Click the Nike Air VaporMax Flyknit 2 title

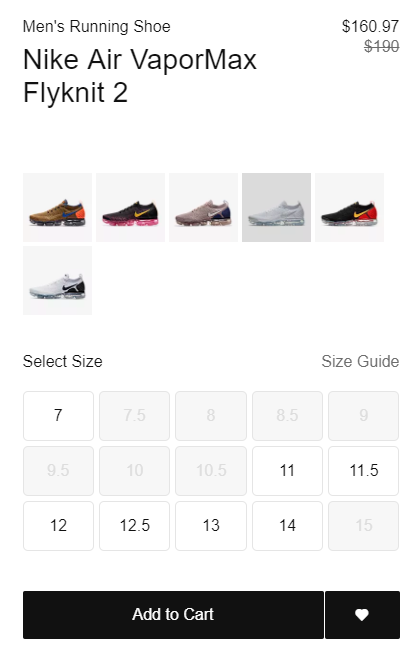[140, 76]
